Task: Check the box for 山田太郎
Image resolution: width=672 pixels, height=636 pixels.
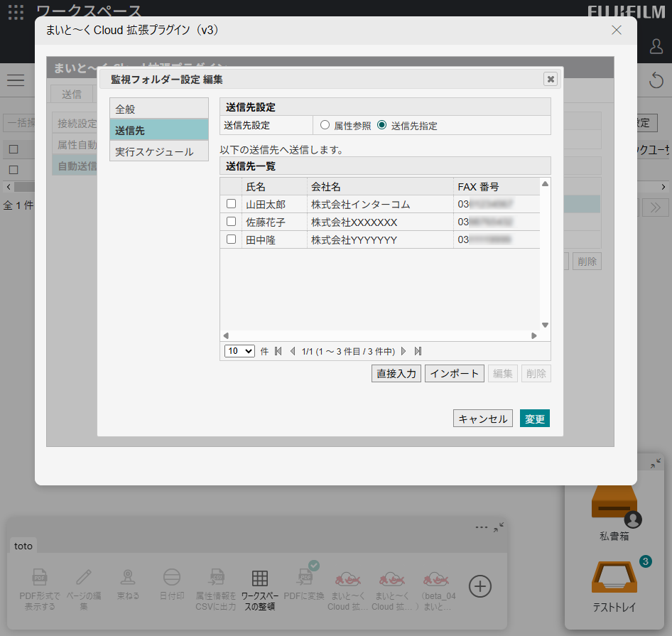Action: (x=231, y=204)
